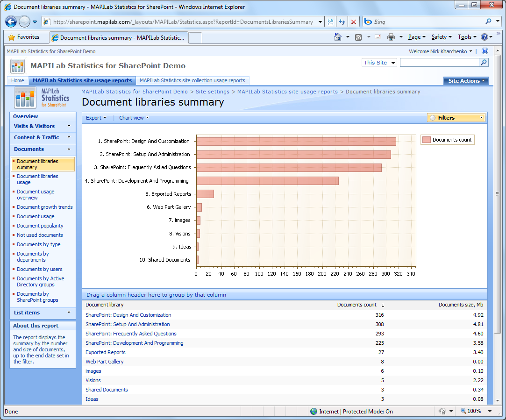Open the Filters dropdown panel
Screen dimensions: 506x420
coord(456,118)
